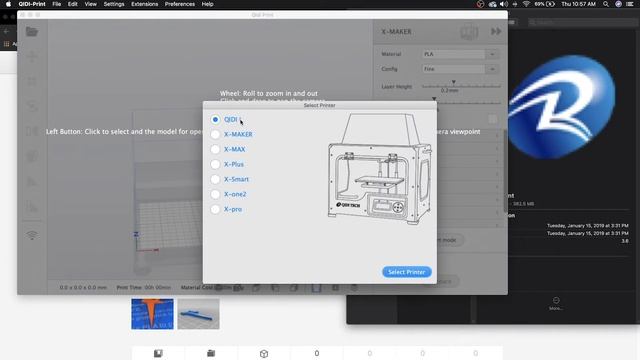This screenshot has width=640, height=360.
Task: Open the Help menu
Action: click(207, 4)
